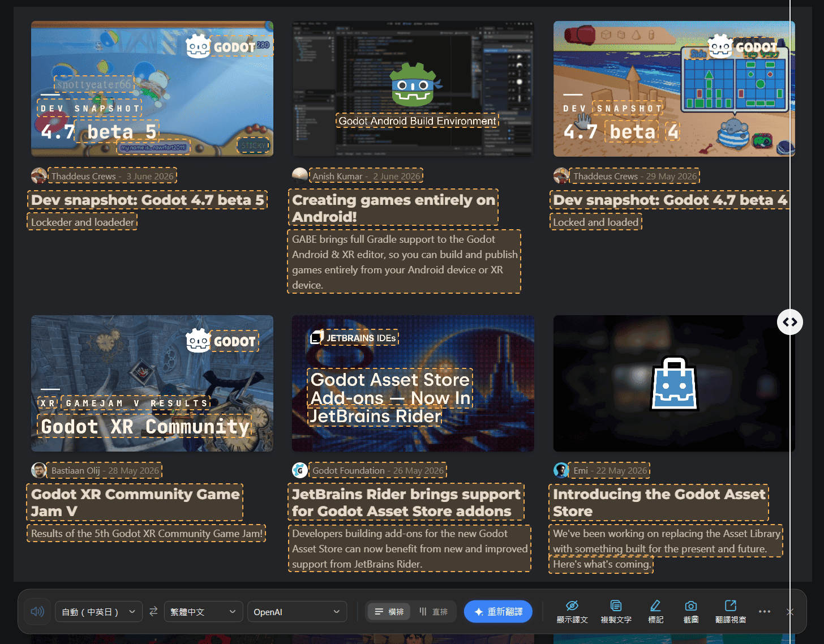The height and width of the screenshot is (644, 824).
Task: Open the three-dots more options menu
Action: click(x=765, y=612)
